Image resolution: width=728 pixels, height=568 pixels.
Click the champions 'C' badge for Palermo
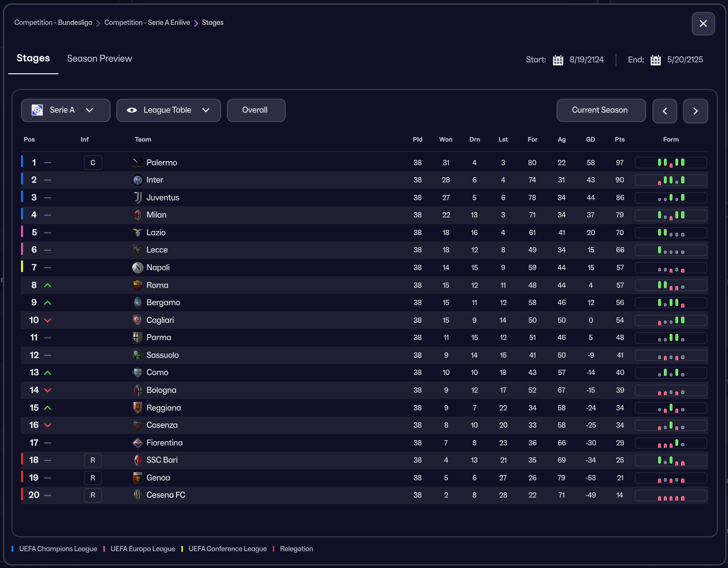(93, 163)
